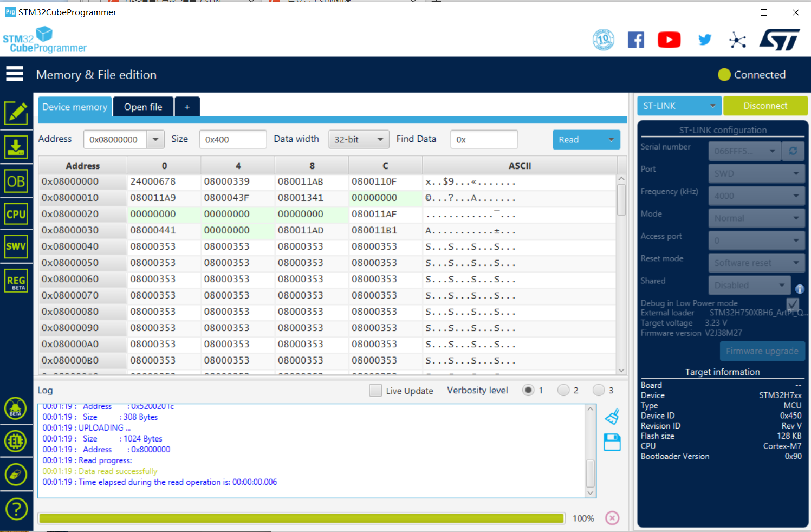The width and height of the screenshot is (811, 532).
Task: Click the memory table vertical scrollbar
Action: (621, 274)
